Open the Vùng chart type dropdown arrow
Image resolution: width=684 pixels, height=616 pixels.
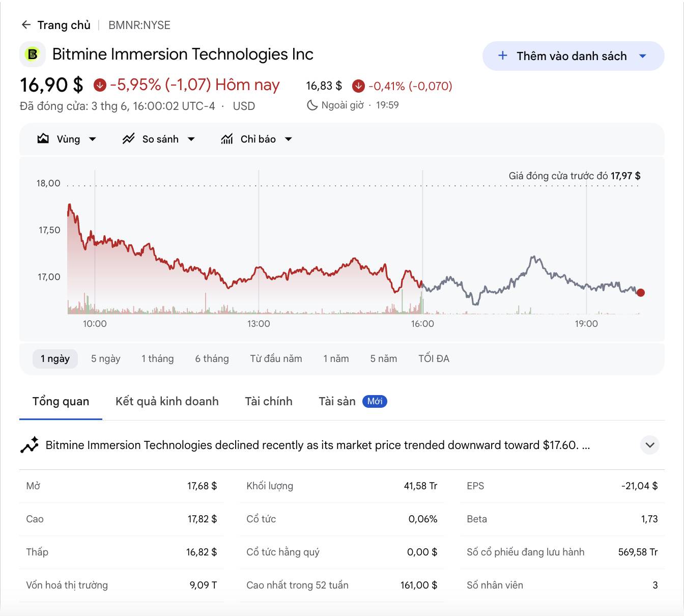click(92, 139)
